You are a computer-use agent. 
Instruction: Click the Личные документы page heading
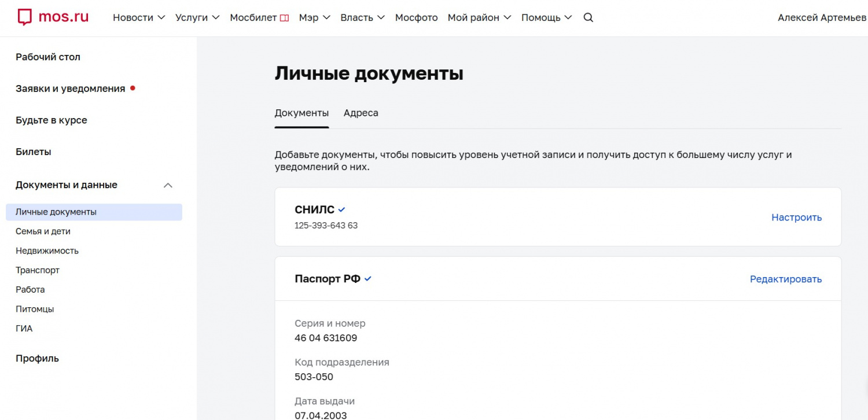click(x=369, y=73)
